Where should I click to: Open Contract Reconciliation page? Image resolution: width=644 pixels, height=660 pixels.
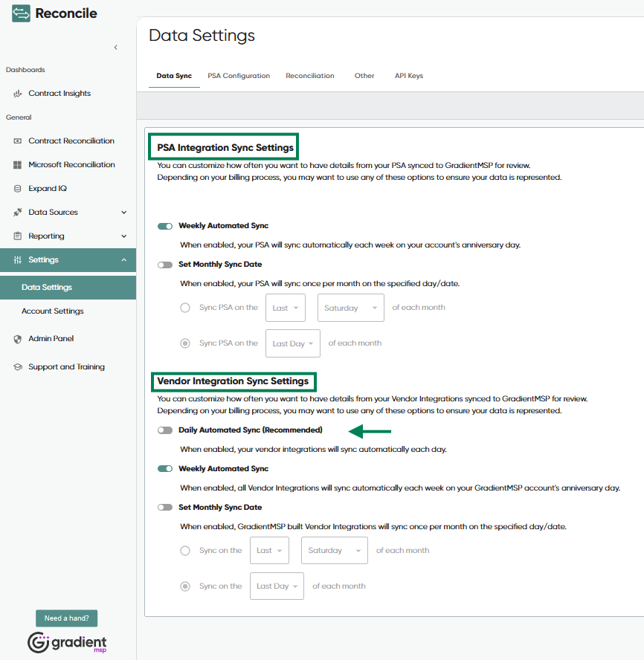pyautogui.click(x=71, y=141)
